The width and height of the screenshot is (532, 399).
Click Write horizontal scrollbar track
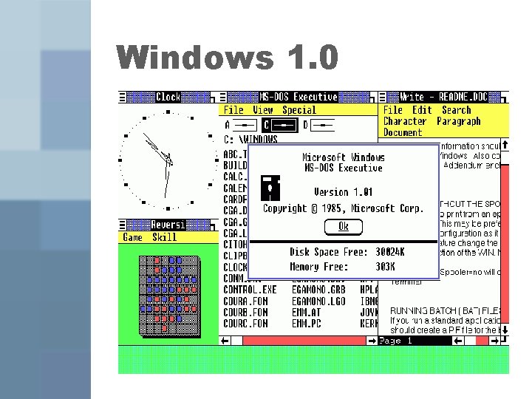[477, 341]
